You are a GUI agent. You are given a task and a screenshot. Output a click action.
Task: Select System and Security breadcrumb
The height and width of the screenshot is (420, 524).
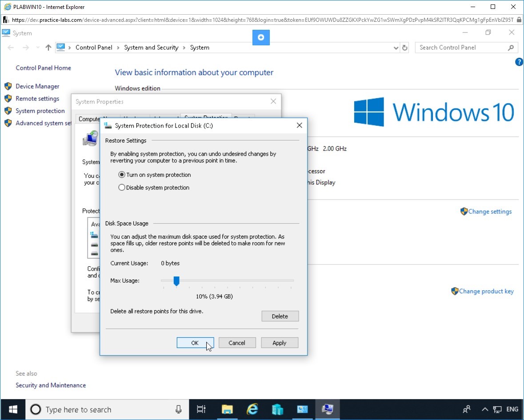[x=152, y=48]
